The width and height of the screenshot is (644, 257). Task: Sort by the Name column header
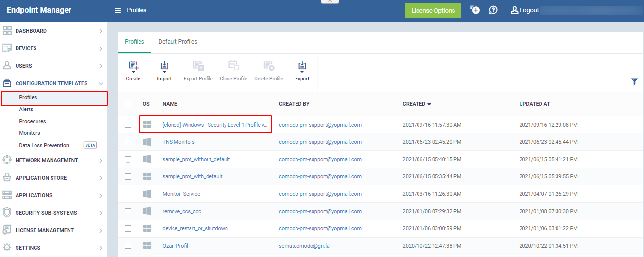(170, 104)
